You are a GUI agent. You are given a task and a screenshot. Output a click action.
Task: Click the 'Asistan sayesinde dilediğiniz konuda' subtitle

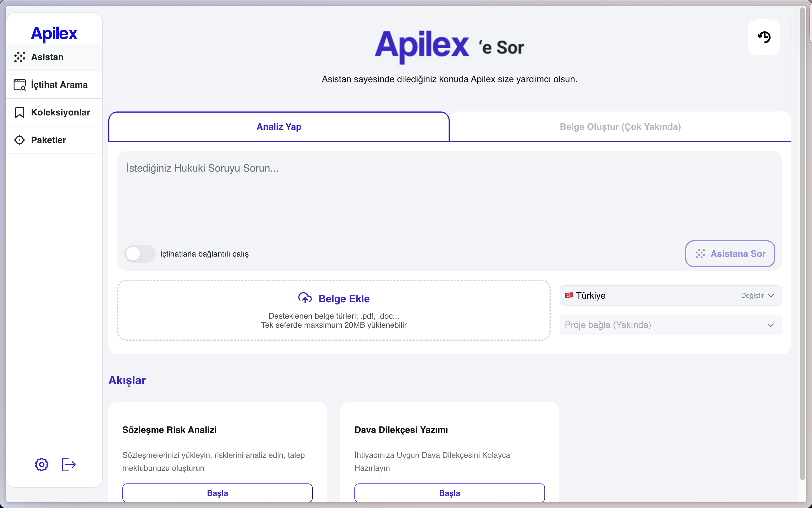(450, 79)
